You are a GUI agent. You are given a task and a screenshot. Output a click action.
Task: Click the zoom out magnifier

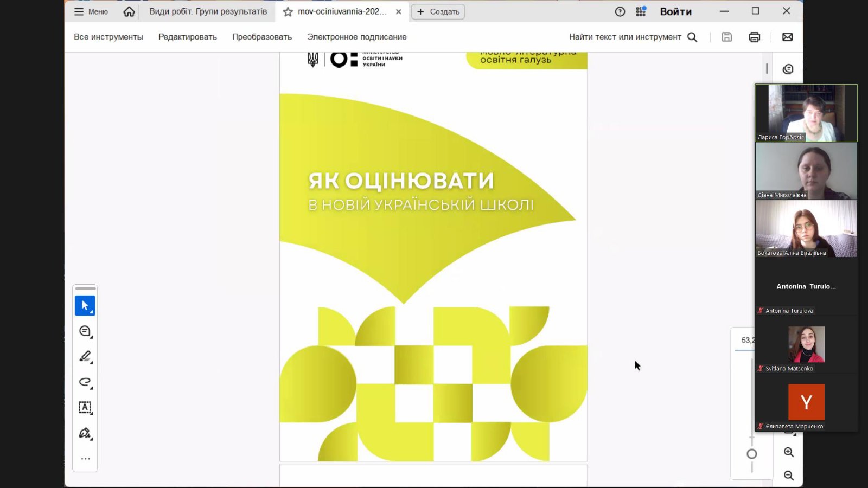point(788,476)
